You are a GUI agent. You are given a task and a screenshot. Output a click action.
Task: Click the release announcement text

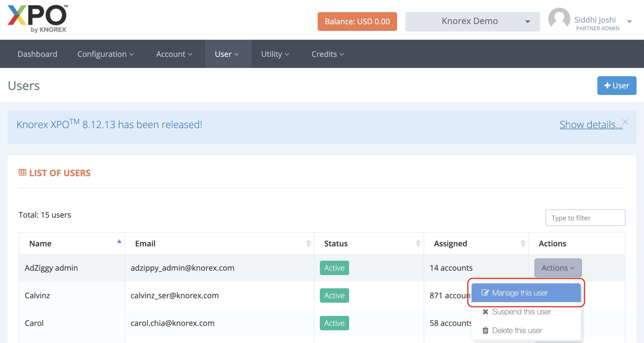109,124
